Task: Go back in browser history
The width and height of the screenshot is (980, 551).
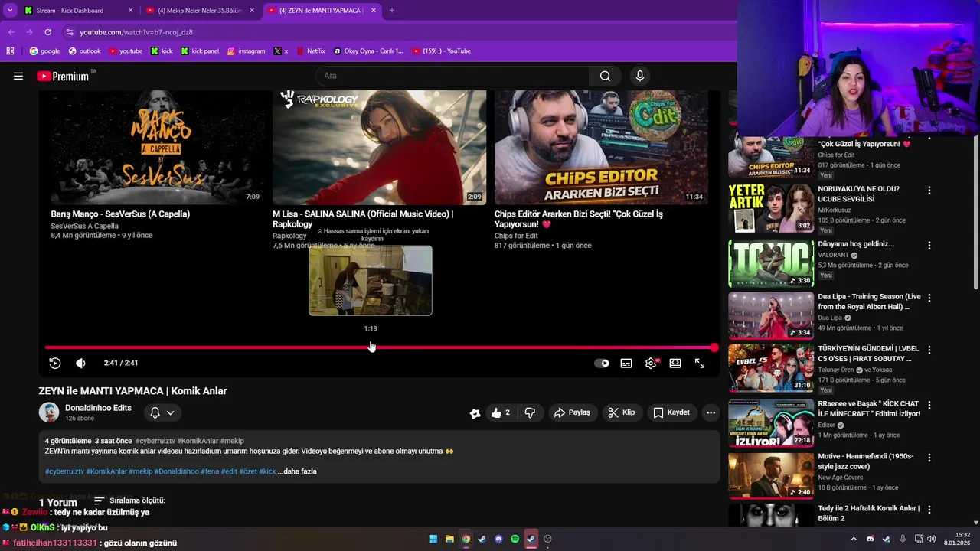Action: [x=11, y=32]
